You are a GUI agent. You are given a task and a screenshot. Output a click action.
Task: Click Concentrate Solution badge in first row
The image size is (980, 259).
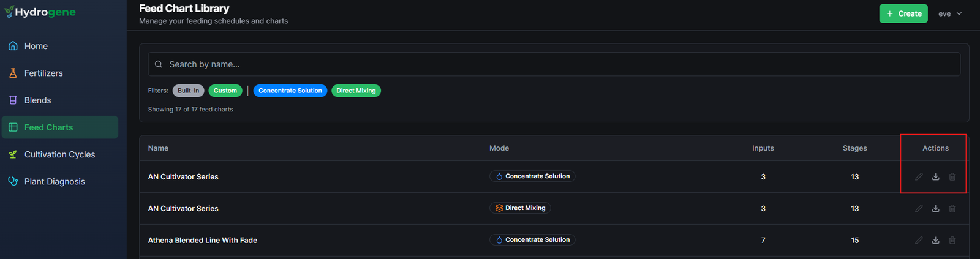[x=532, y=176]
